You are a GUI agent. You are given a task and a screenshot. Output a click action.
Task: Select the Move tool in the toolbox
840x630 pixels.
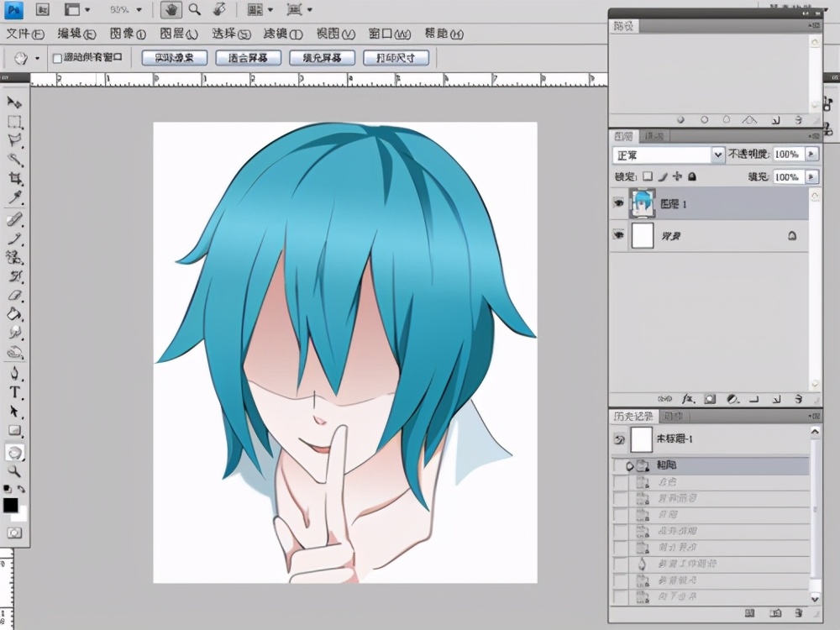click(x=14, y=102)
